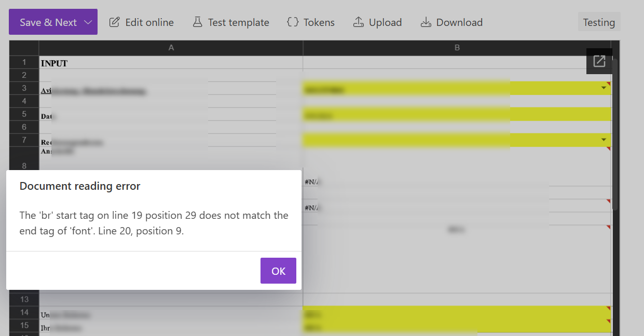644x336 pixels.
Task: Select column B header
Action: (457, 48)
